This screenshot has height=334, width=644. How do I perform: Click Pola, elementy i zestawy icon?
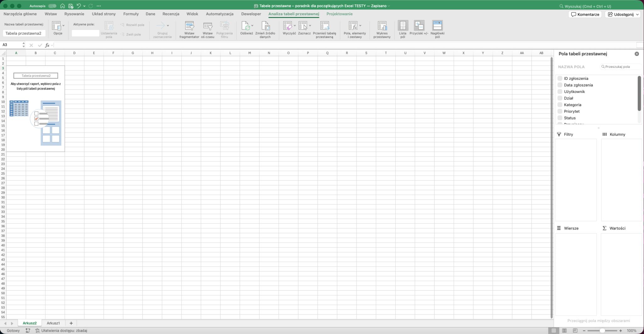click(x=353, y=26)
